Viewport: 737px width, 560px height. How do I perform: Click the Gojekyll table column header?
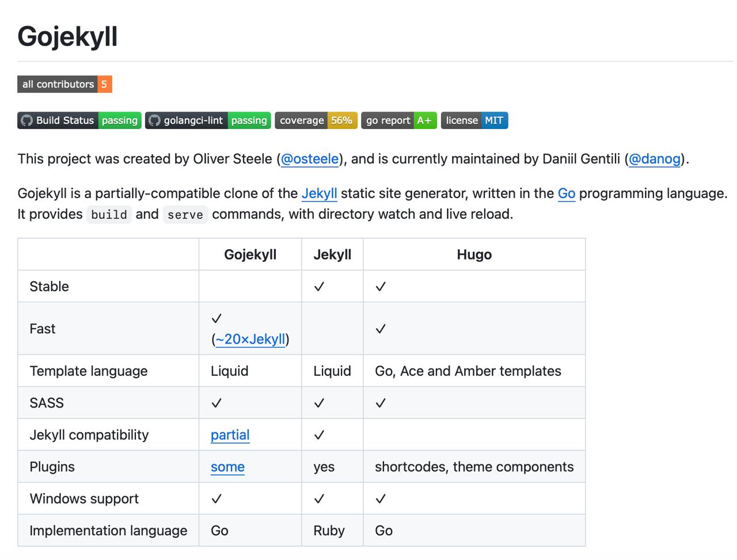pos(250,254)
